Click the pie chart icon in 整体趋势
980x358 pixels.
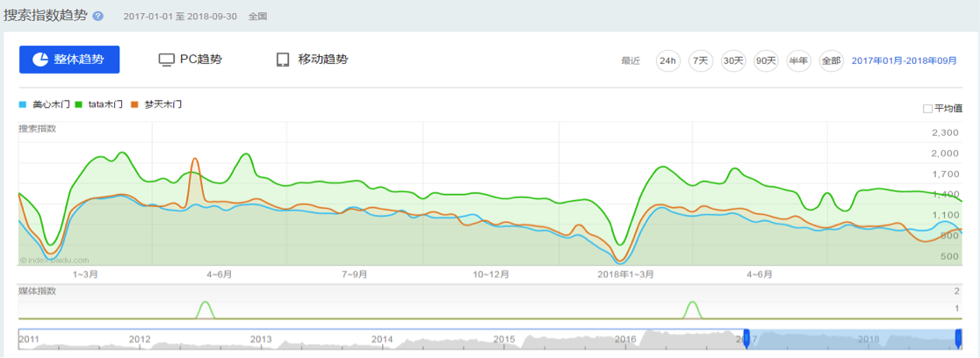pos(40,60)
